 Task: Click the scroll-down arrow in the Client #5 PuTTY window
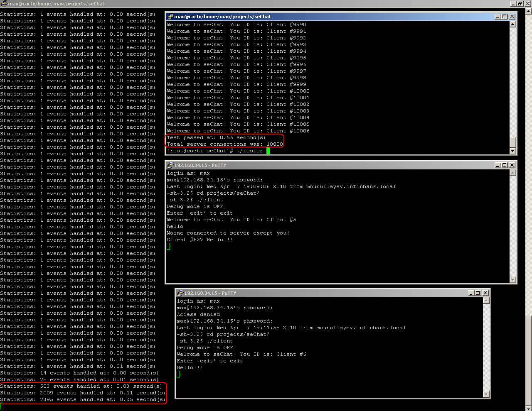point(513,280)
